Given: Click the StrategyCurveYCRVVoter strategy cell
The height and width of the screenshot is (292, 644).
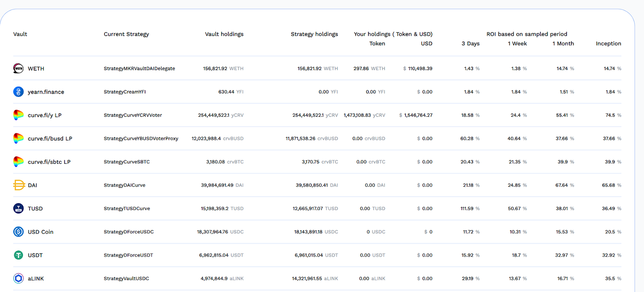Looking at the screenshot, I should (133, 115).
